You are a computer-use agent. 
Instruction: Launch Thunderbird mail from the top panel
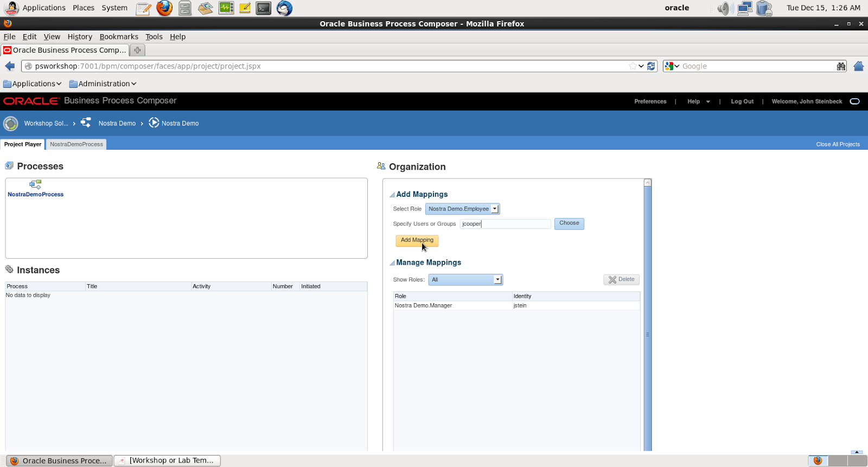click(284, 8)
